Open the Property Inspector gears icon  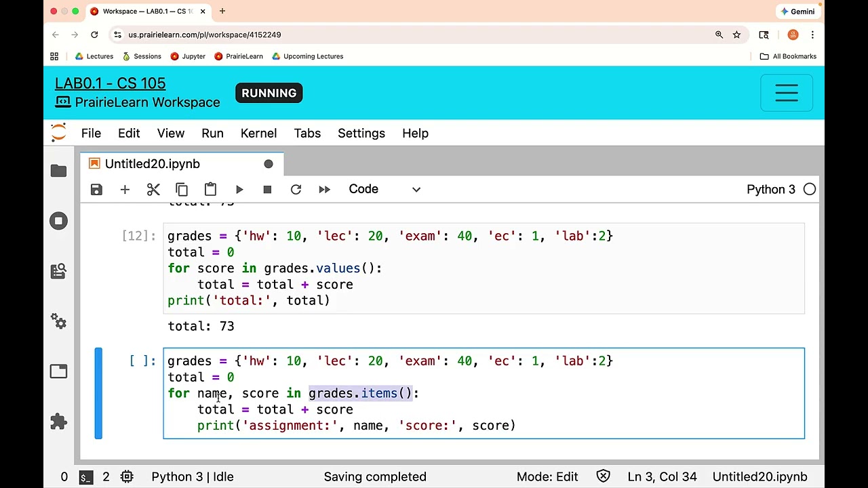59,321
